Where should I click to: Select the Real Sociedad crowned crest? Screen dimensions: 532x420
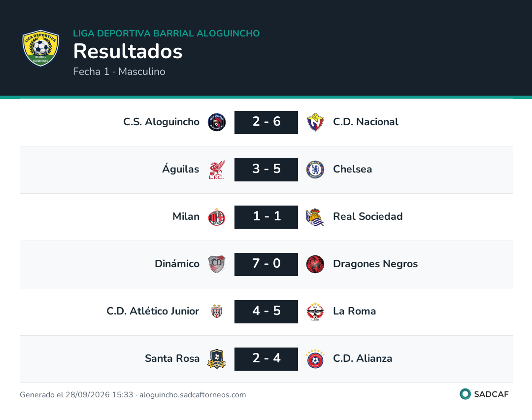tap(315, 217)
